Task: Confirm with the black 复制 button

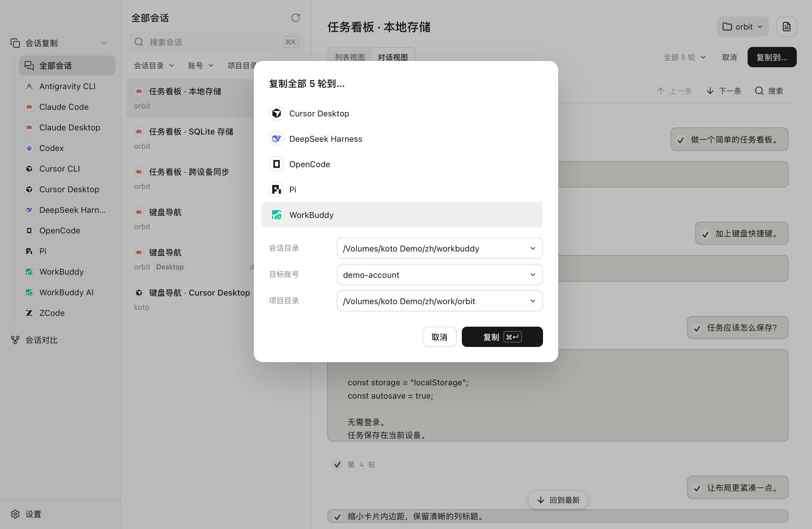Action: [x=502, y=337]
